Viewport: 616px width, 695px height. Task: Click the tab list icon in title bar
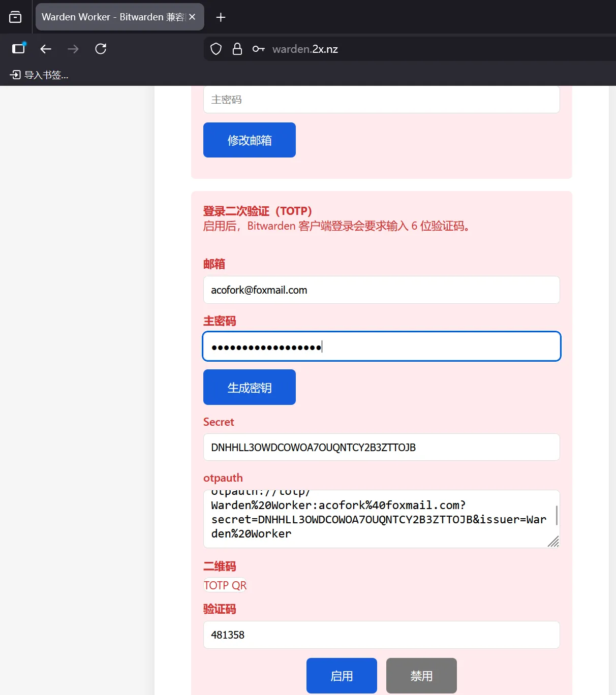[x=15, y=17]
